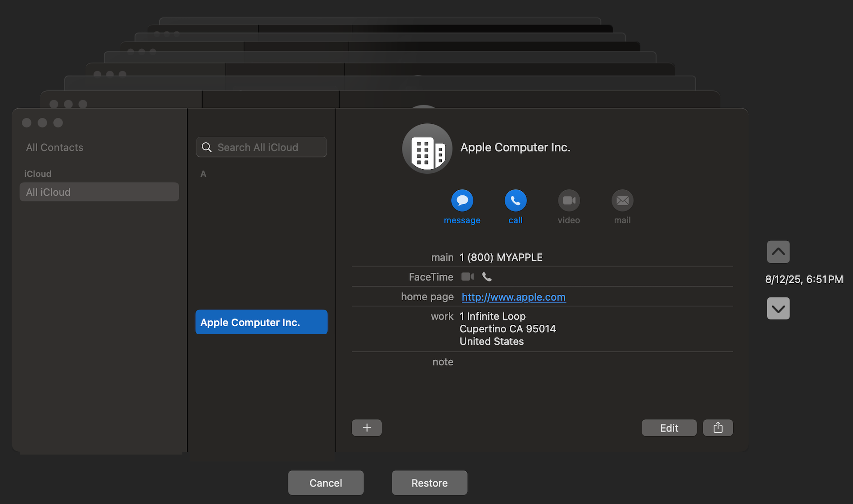Click the close window button
The height and width of the screenshot is (504, 853).
(27, 123)
